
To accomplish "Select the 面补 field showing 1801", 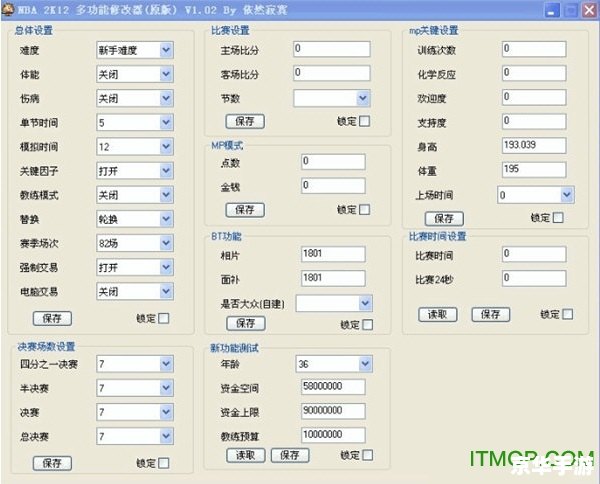I will click(x=333, y=278).
